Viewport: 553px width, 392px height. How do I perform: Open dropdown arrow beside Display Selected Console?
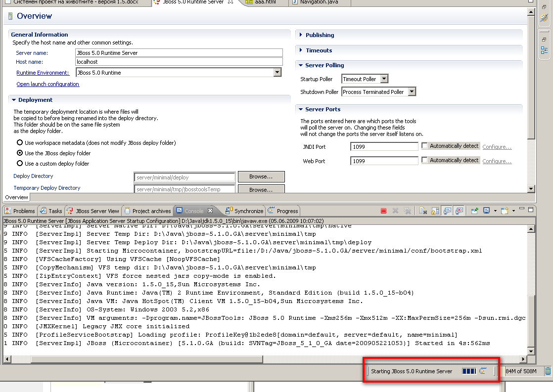495,211
